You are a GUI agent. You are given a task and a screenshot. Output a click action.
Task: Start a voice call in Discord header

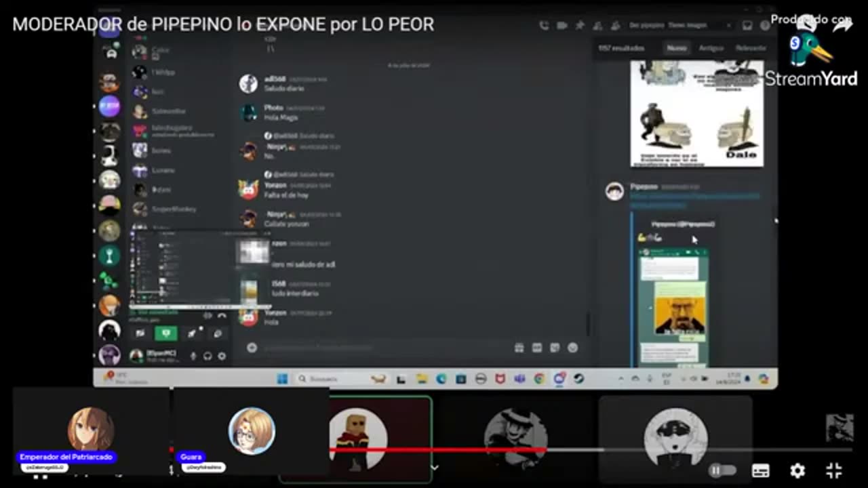tap(544, 25)
